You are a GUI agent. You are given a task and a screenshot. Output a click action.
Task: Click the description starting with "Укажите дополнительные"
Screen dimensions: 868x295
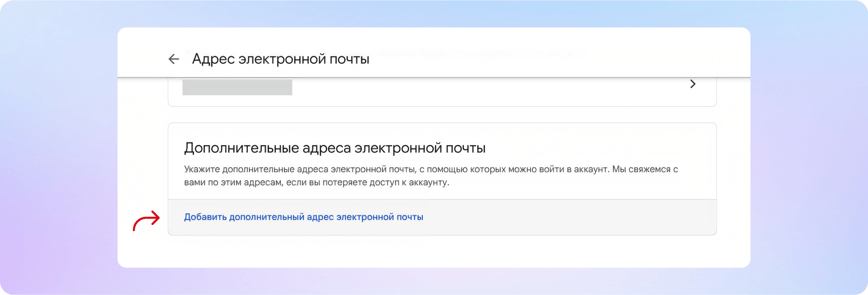point(430,176)
